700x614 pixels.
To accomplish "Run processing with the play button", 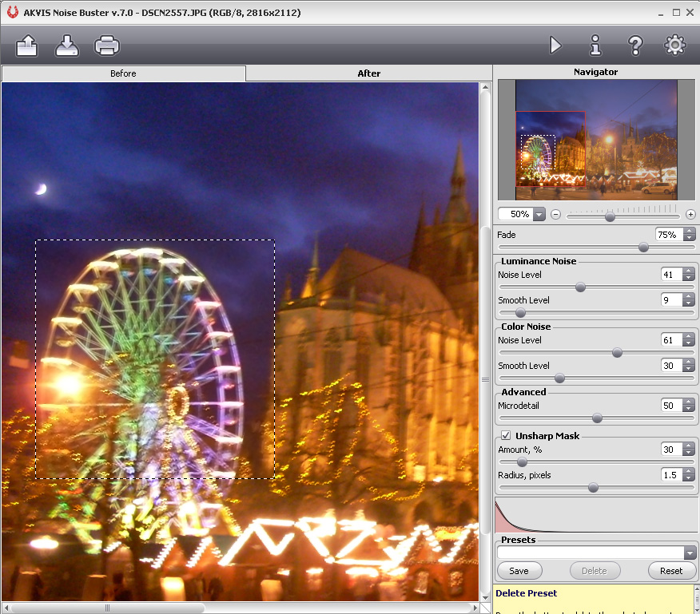I will click(x=555, y=46).
